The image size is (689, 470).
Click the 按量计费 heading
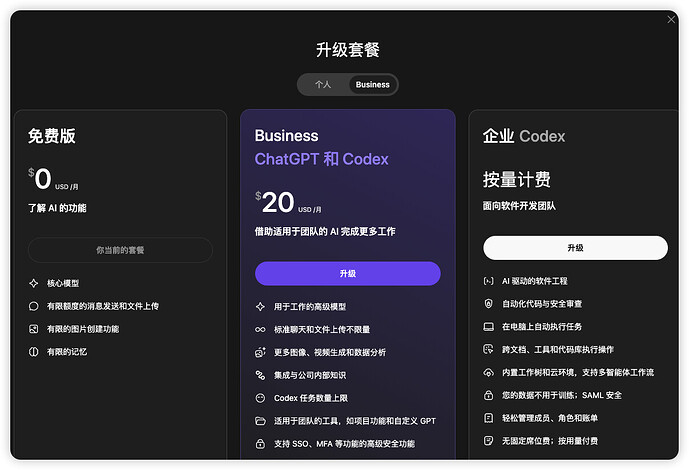(517, 179)
